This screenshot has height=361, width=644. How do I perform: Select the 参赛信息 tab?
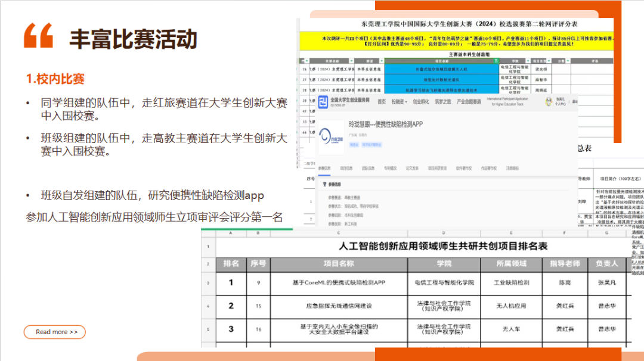coord(324,169)
